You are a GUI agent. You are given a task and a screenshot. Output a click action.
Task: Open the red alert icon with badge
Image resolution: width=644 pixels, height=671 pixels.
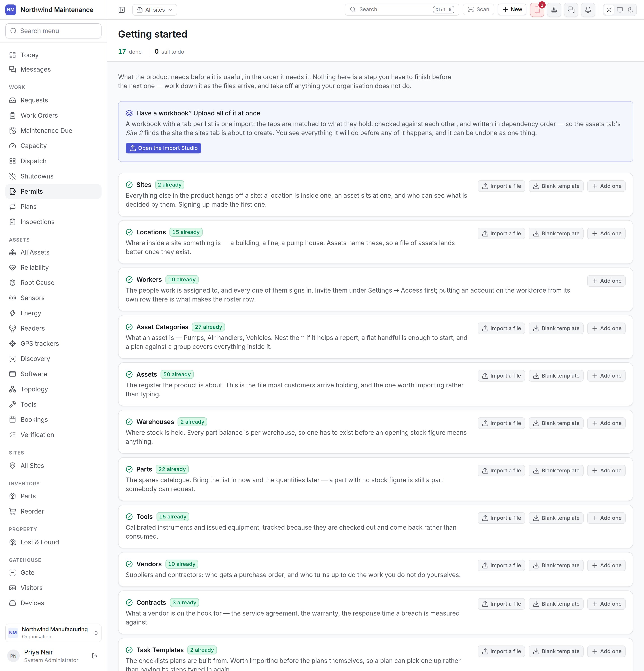tap(537, 10)
